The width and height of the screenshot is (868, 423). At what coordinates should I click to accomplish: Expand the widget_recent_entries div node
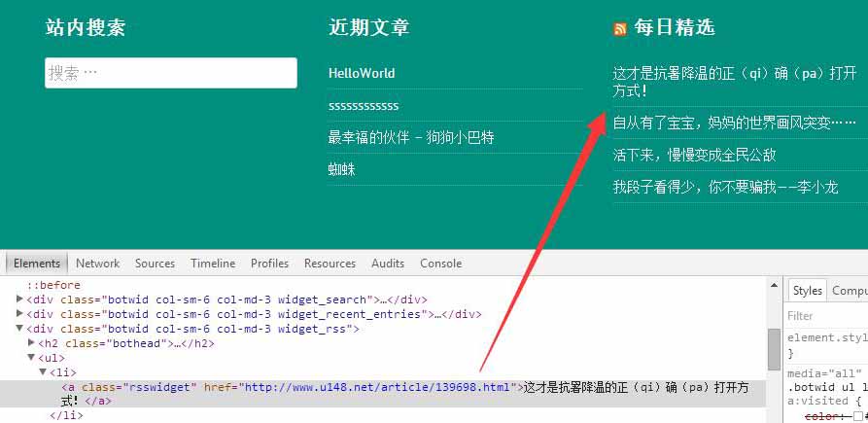[20, 314]
